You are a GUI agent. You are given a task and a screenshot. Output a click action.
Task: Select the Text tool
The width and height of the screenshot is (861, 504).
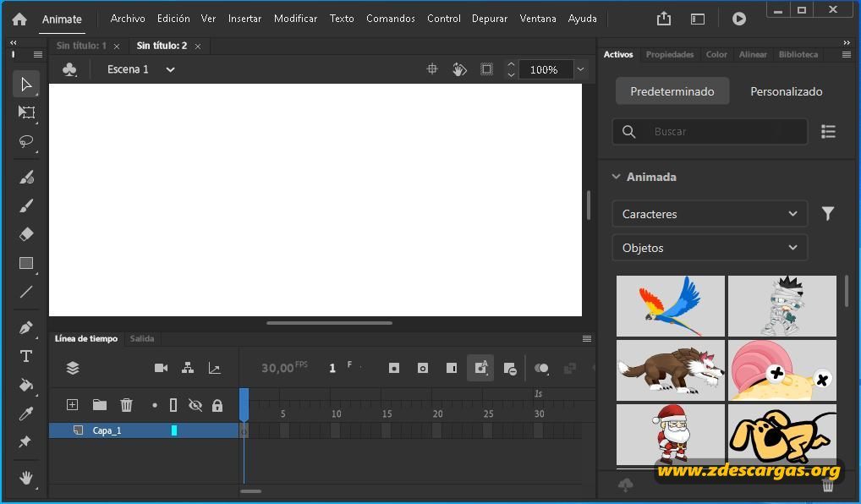(x=26, y=356)
